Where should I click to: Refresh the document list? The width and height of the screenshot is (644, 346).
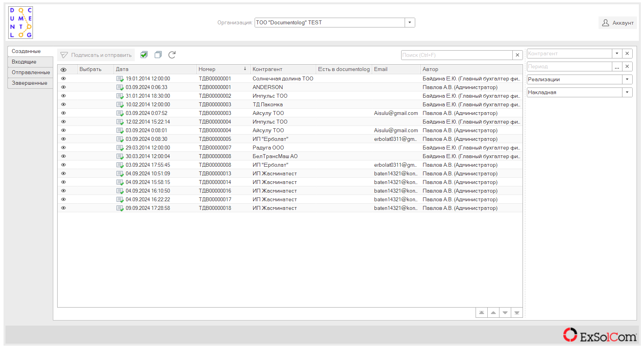coord(172,55)
